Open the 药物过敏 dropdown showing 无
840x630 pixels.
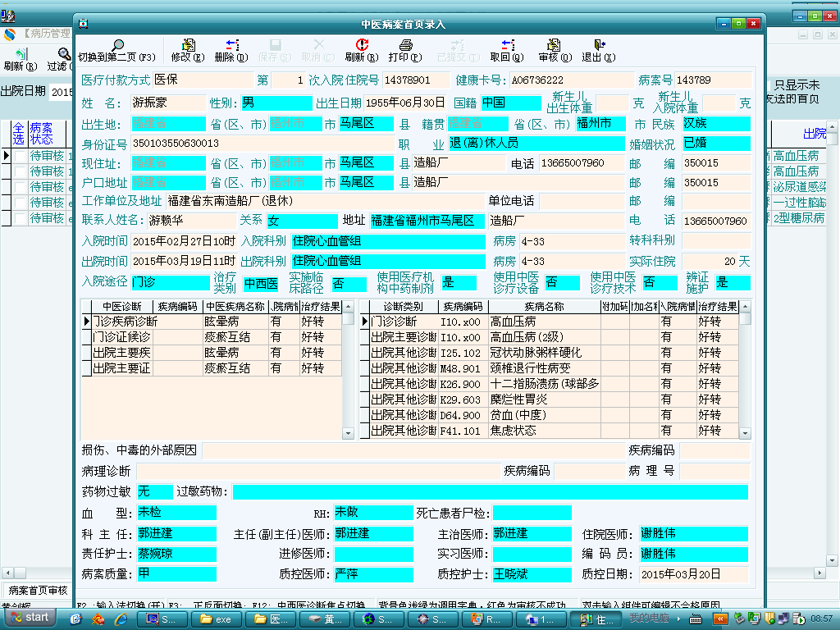point(155,492)
